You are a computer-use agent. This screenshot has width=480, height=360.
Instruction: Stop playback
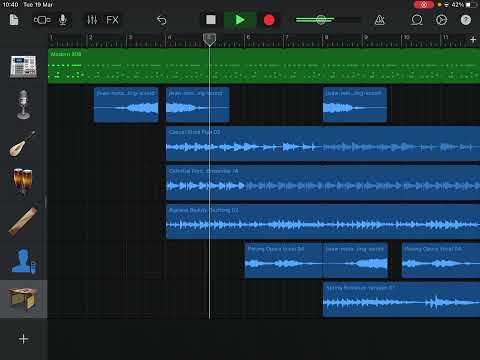click(x=211, y=20)
